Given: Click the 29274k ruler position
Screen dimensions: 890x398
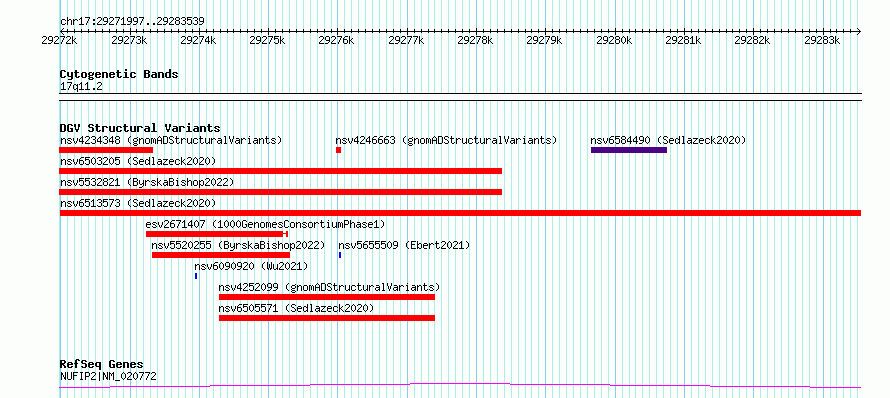Looking at the screenshot, I should tap(199, 40).
